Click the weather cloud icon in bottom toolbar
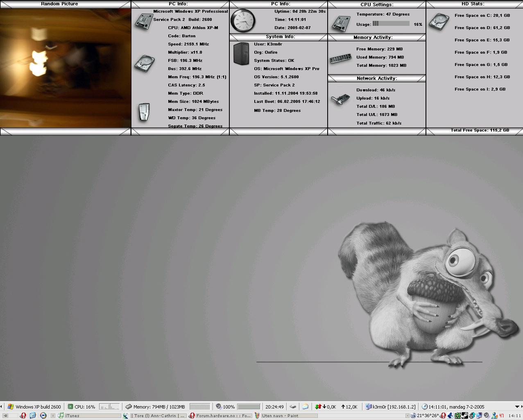Viewport: 523px width, 420px height. 305,406
